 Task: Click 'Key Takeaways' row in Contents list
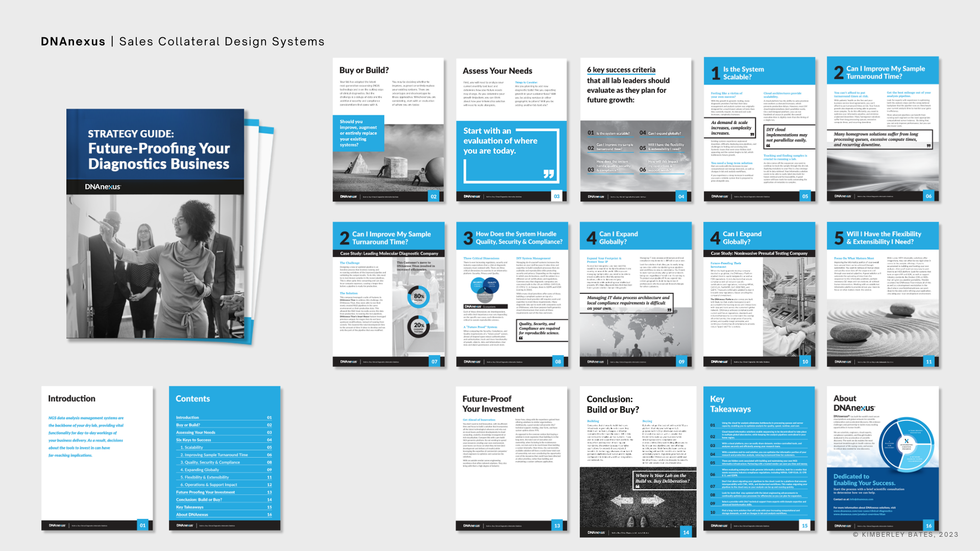[224, 507]
